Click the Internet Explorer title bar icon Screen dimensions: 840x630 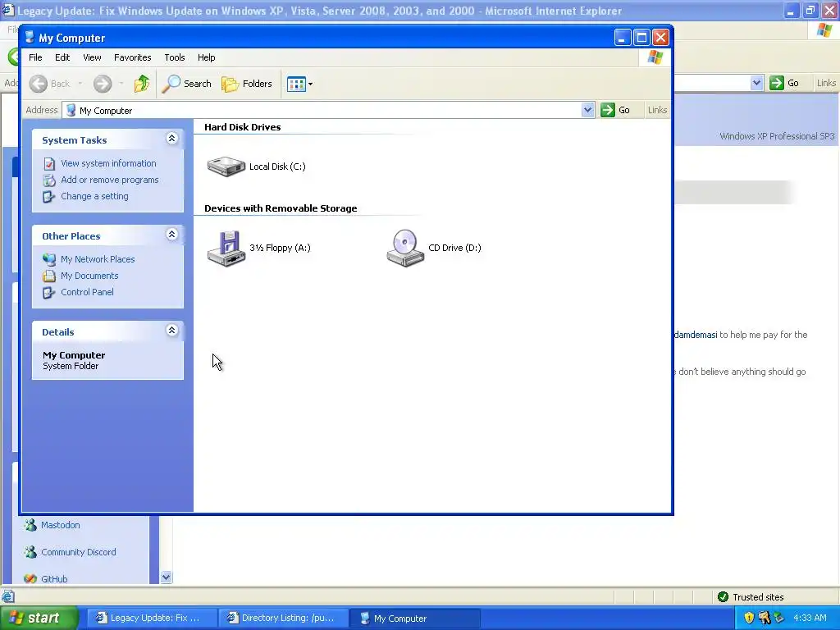click(7, 10)
